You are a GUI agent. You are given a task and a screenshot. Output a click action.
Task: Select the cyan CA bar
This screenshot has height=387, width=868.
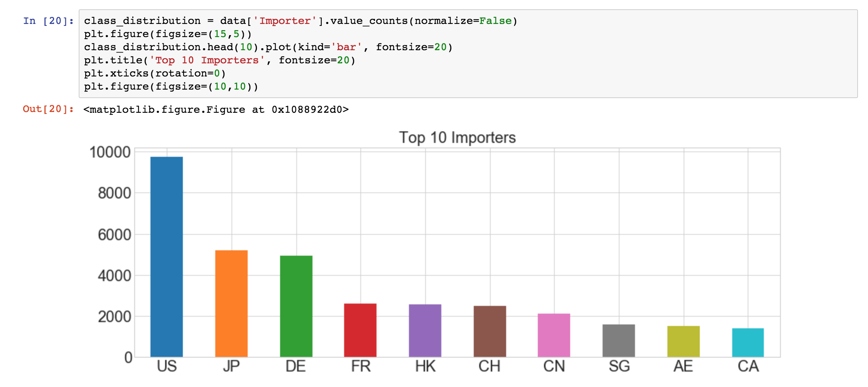748,343
